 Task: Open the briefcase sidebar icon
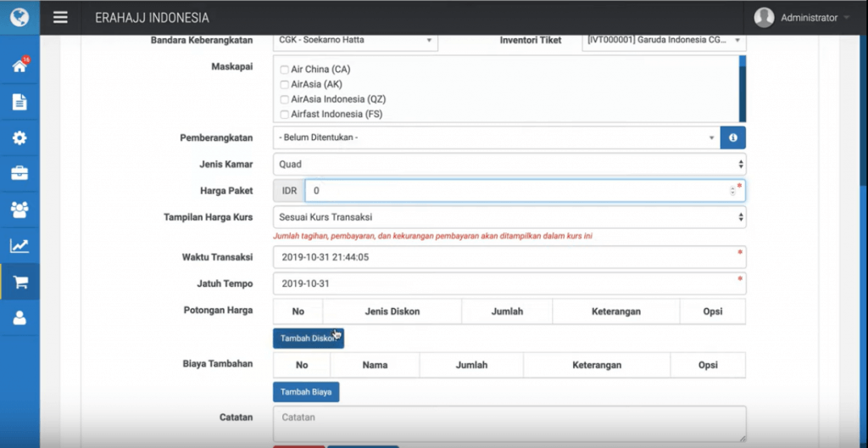(x=19, y=174)
